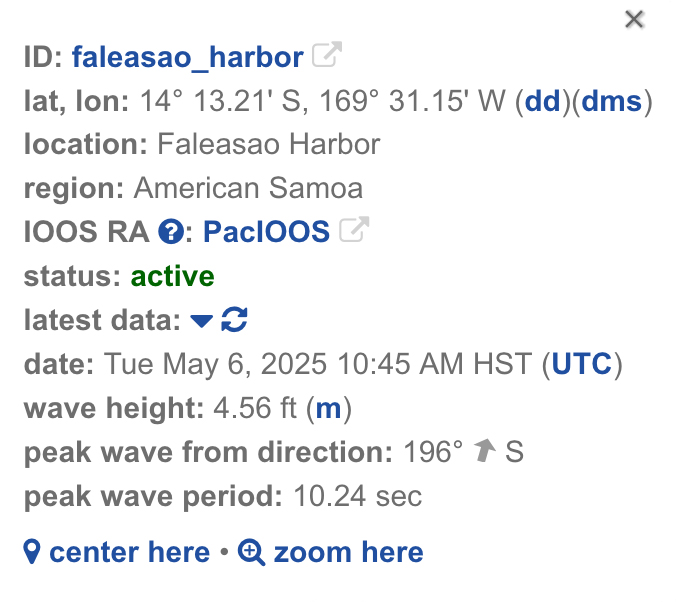The image size is (676, 602).
Task: Center the map here
Action: (129, 552)
